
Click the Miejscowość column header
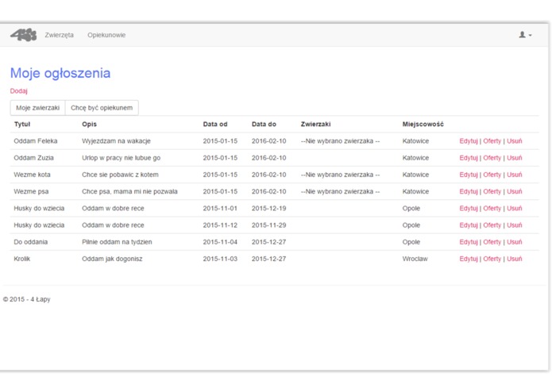click(x=423, y=124)
